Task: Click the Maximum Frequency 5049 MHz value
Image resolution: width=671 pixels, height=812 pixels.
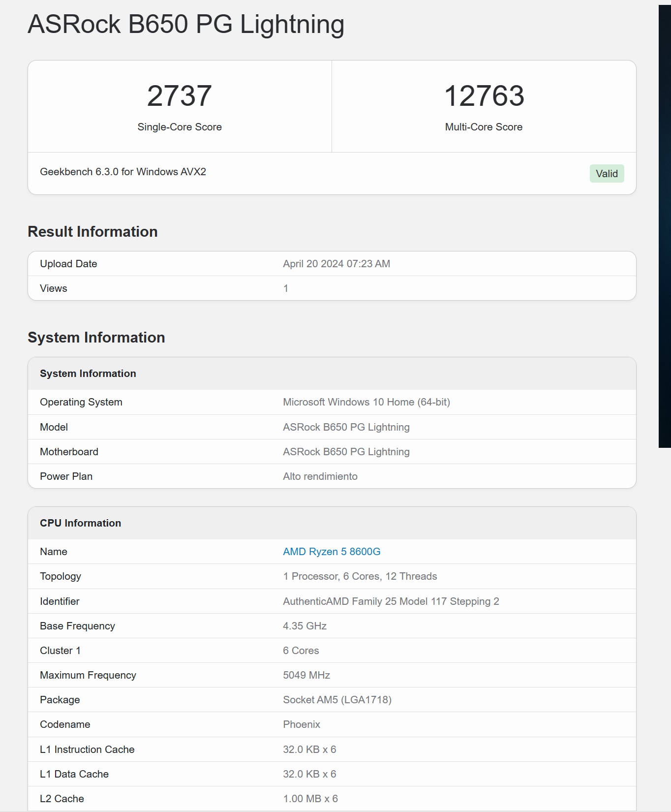Action: [x=306, y=675]
